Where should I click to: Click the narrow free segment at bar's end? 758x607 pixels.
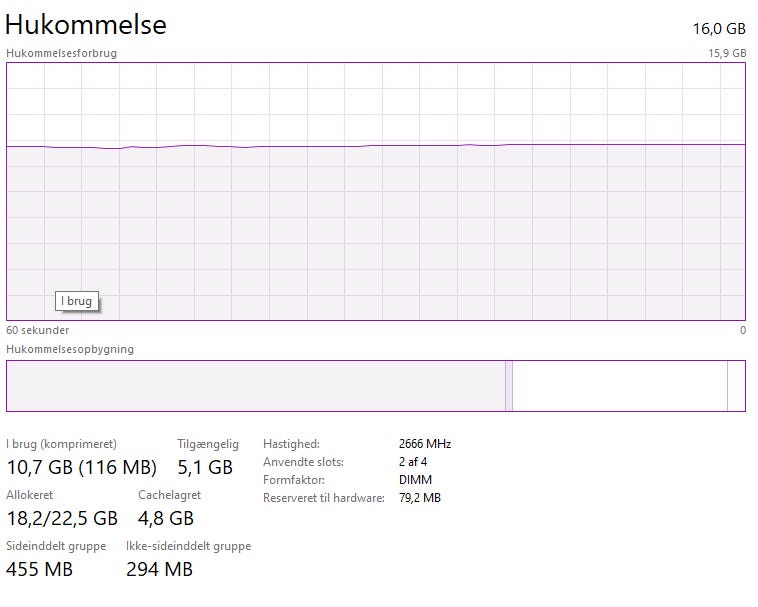[736, 386]
